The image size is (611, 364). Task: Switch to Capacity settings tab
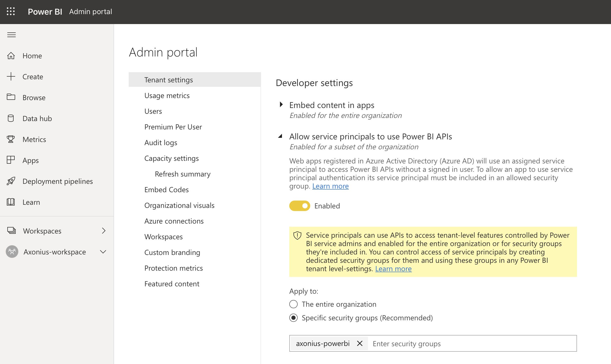[x=171, y=158]
